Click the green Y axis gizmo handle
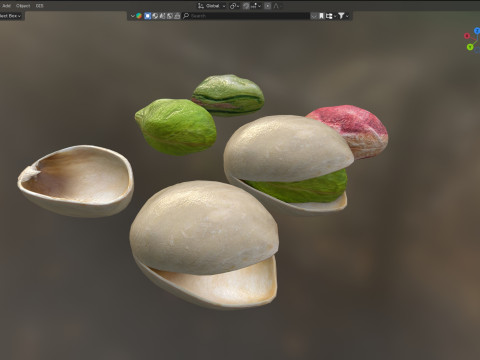This screenshot has width=480, height=360. pos(470,47)
